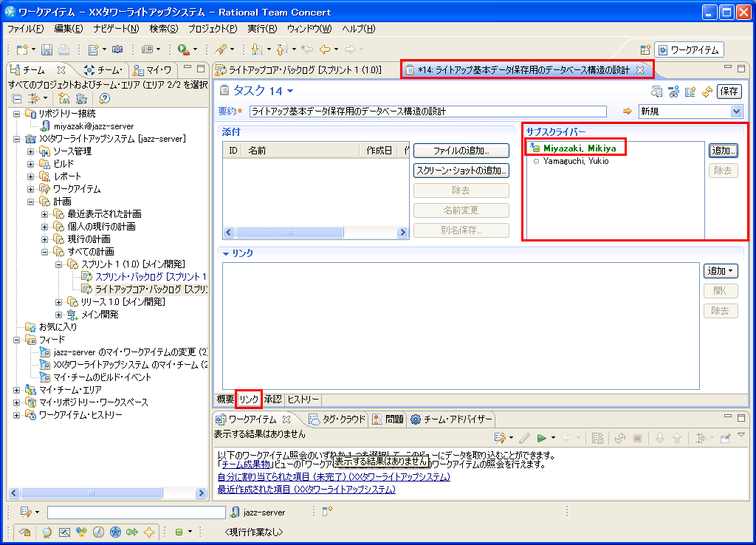Switch to the 承認 editor tab
Viewport: 756px width, 545px height.
(x=273, y=400)
